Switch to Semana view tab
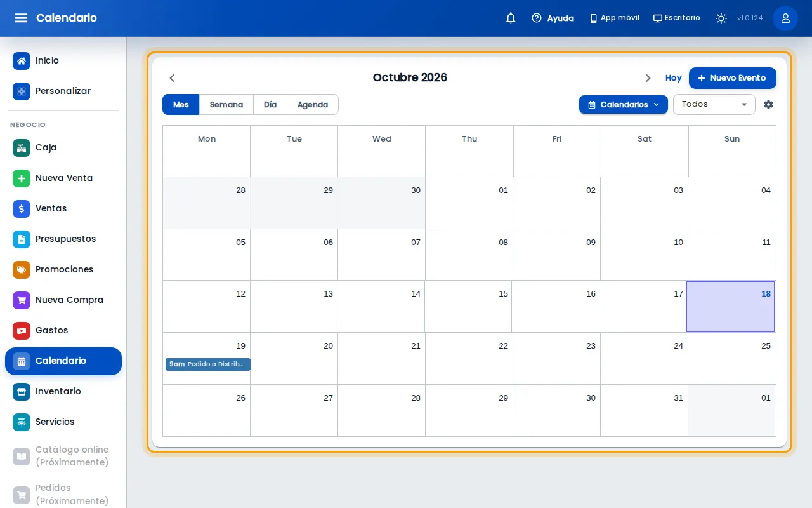Image resolution: width=812 pixels, height=508 pixels. (x=226, y=105)
